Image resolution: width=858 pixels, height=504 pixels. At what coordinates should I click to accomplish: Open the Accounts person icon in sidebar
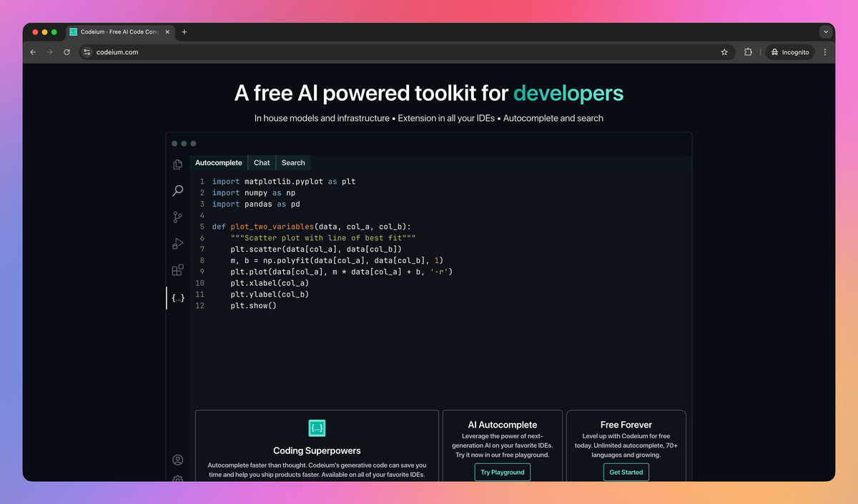click(178, 460)
